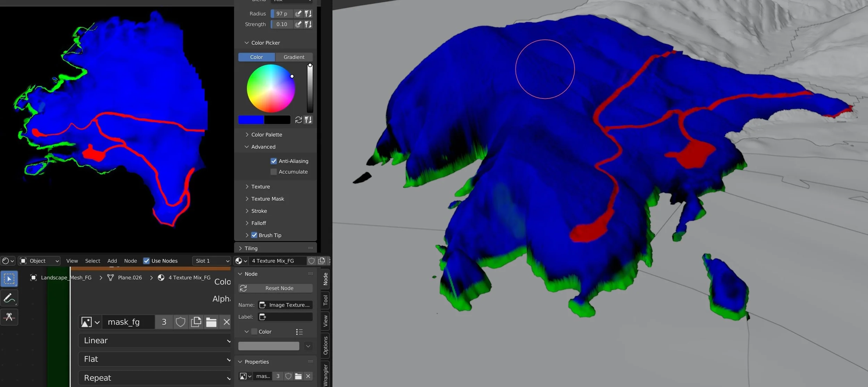Uncheck the Use Nodes checkbox
This screenshot has height=387, width=868.
147,261
